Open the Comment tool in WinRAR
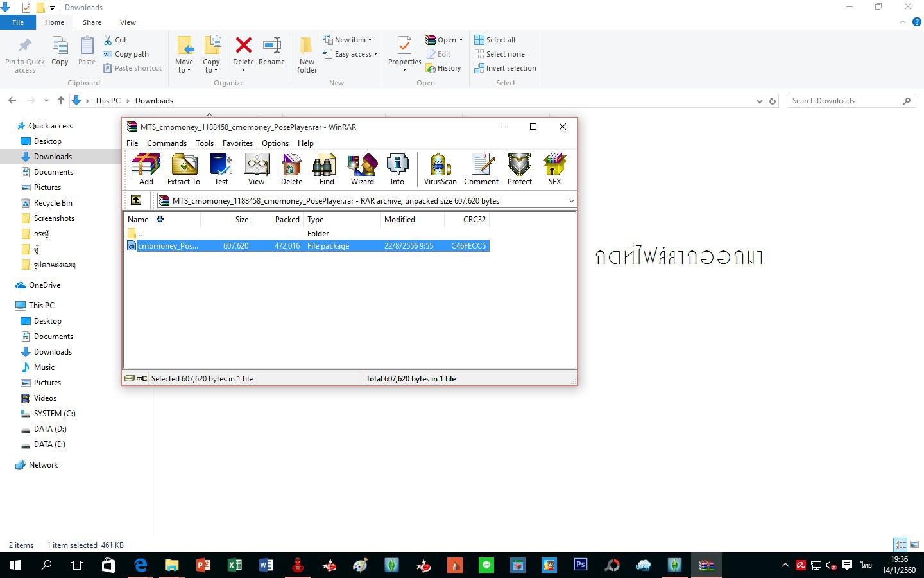This screenshot has height=578, width=924. (481, 169)
